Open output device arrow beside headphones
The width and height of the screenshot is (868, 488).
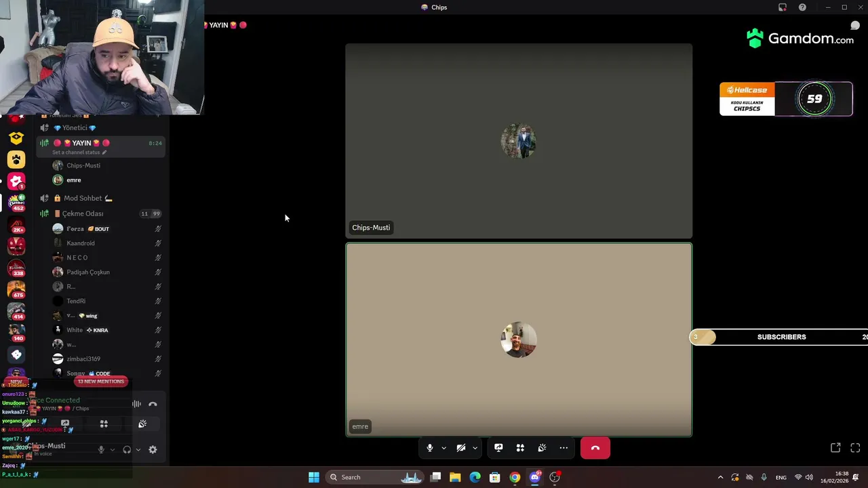tap(138, 449)
